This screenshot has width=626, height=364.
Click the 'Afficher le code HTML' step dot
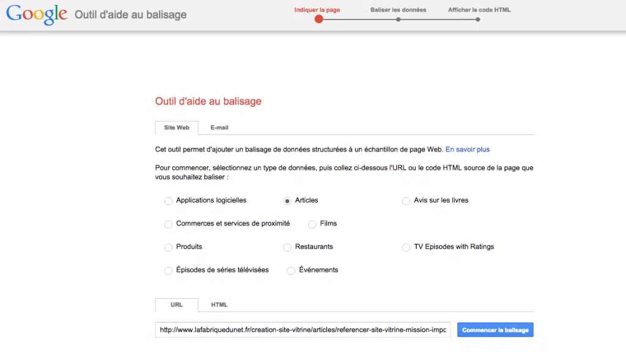(478, 20)
